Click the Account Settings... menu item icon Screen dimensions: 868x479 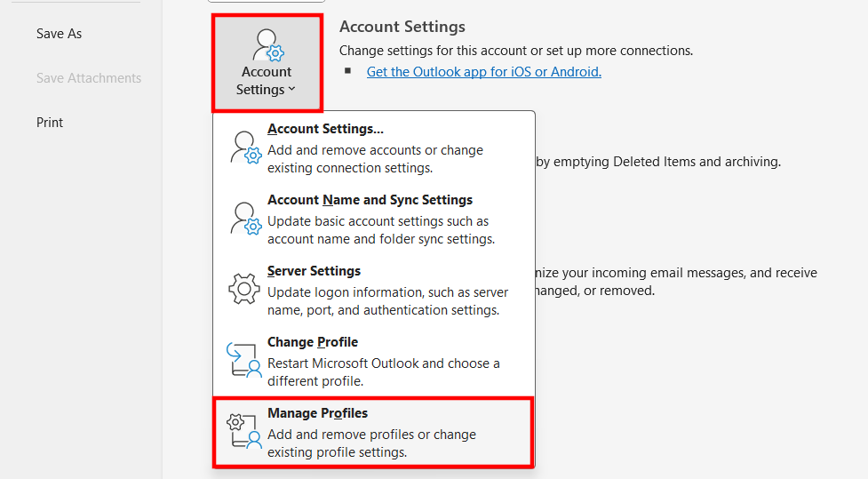click(x=245, y=148)
